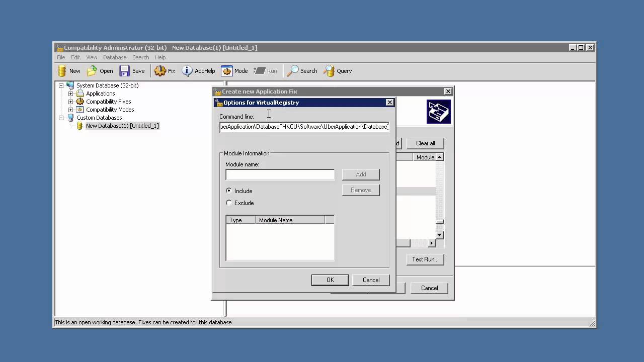Click OK in the VirtualRegistry options dialog
Screen dimensions: 644x362
pos(330,280)
